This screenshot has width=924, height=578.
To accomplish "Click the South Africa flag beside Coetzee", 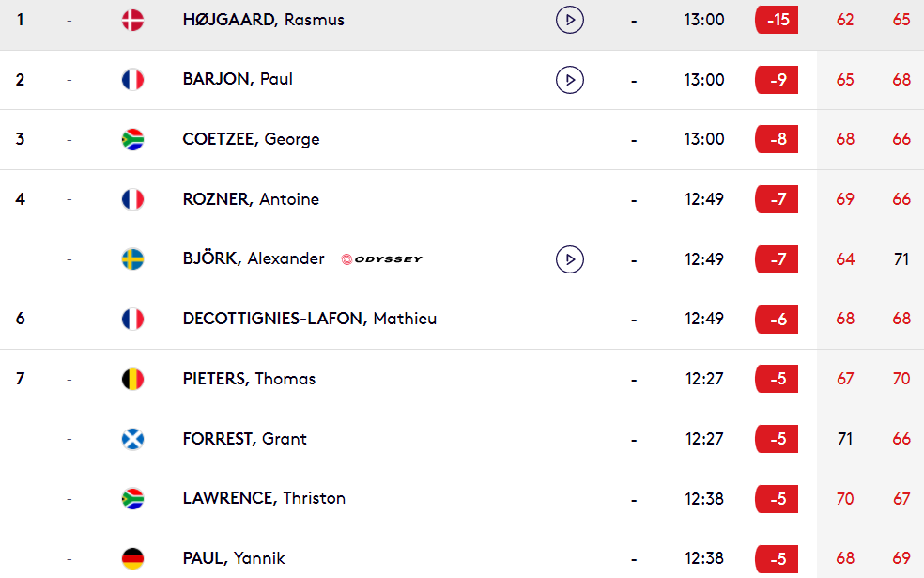I will click(x=132, y=139).
